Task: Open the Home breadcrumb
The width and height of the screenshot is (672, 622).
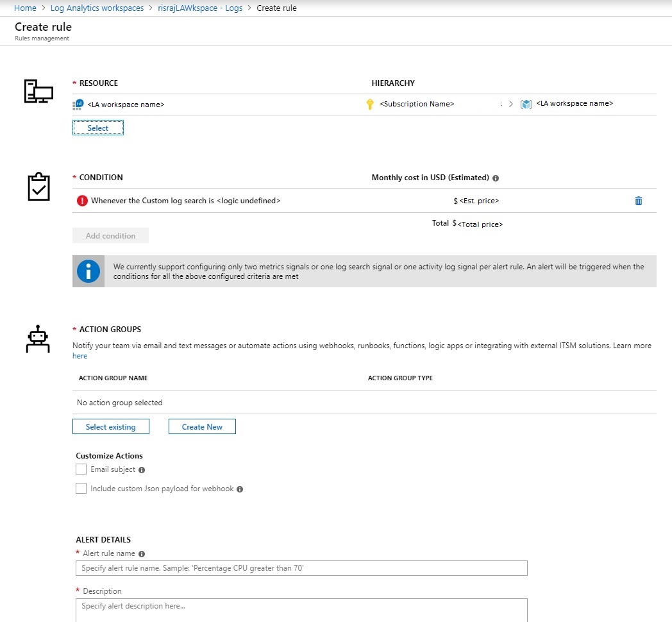Action: [25, 8]
